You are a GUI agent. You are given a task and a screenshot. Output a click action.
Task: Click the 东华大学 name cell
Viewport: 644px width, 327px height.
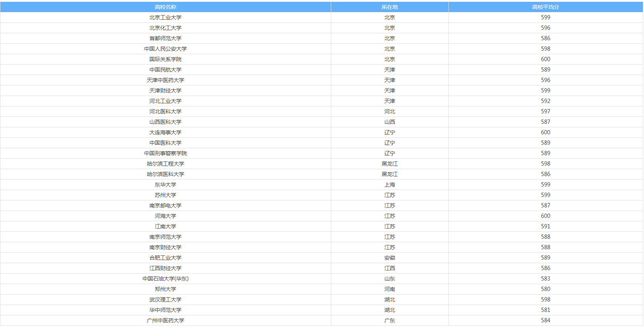[x=165, y=185]
